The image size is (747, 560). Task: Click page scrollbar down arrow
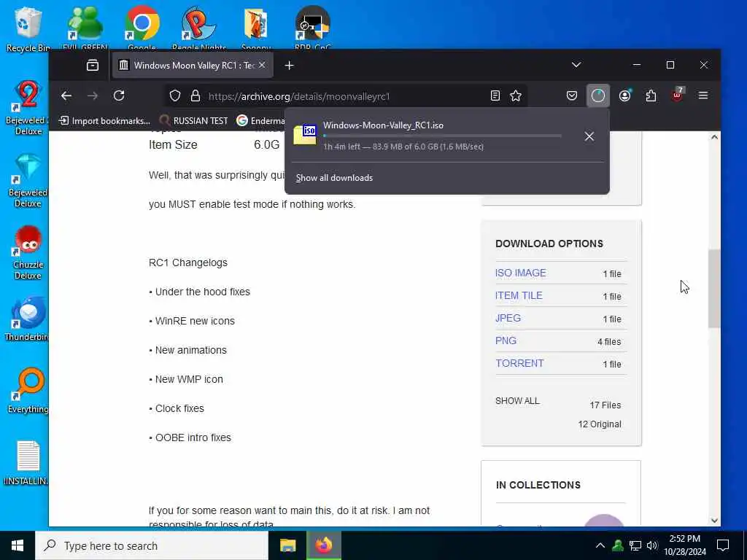714,521
